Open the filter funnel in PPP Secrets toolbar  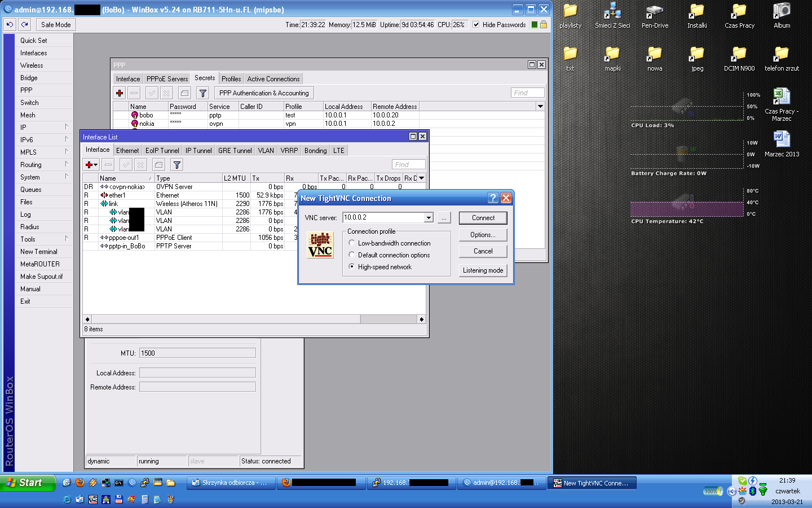[203, 93]
